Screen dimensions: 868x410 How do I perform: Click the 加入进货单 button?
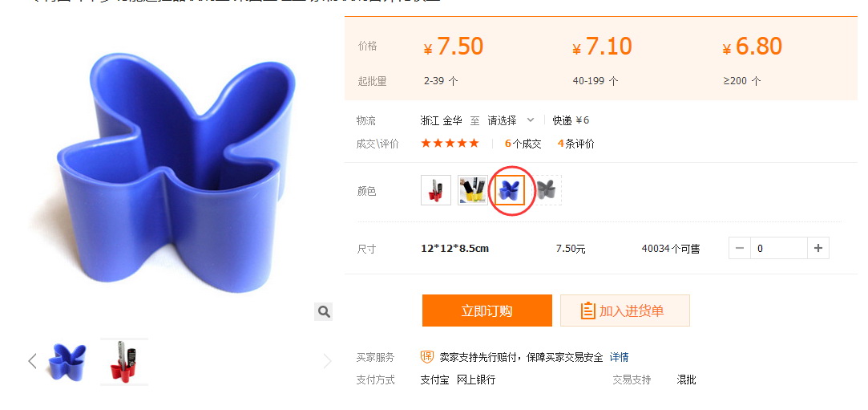[625, 311]
